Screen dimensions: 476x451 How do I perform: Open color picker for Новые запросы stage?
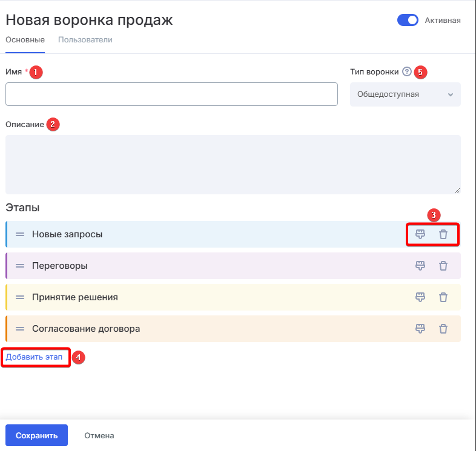pos(420,234)
